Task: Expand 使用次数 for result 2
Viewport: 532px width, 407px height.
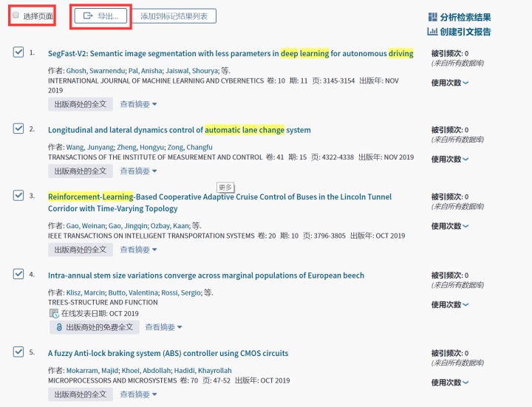Action: (450, 159)
